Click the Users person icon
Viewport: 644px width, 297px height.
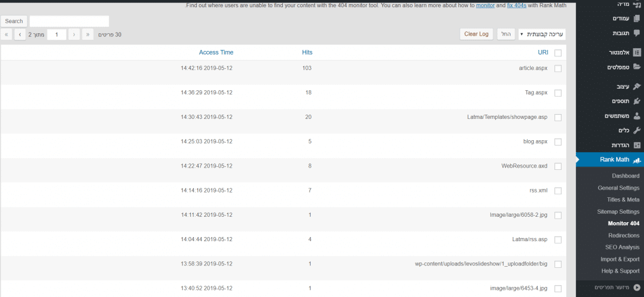(x=637, y=116)
